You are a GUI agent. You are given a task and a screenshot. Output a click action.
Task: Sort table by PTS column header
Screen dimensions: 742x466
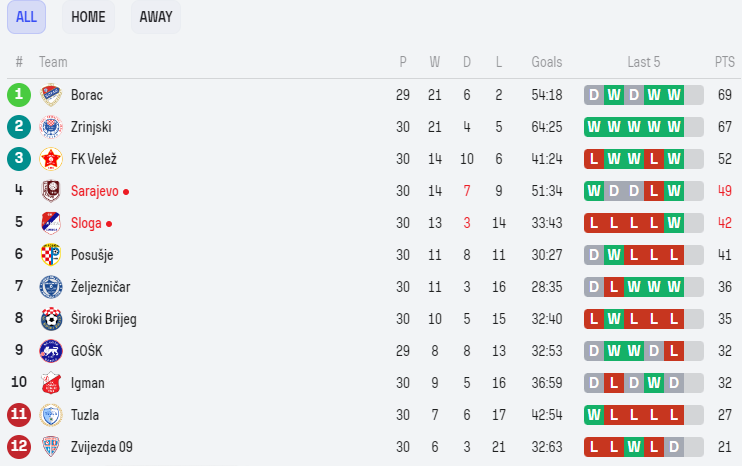pos(724,62)
